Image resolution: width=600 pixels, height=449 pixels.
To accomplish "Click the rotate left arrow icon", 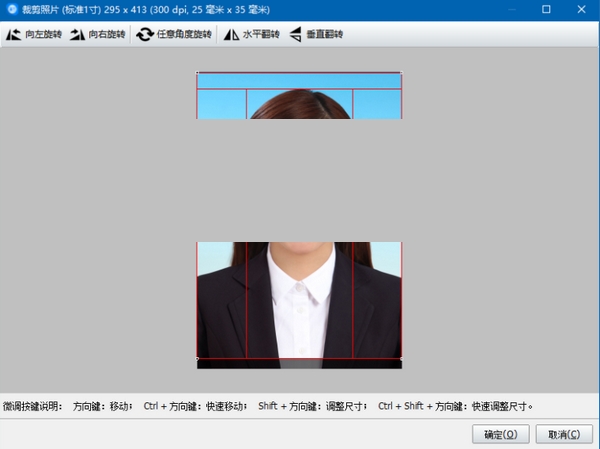I will [13, 34].
